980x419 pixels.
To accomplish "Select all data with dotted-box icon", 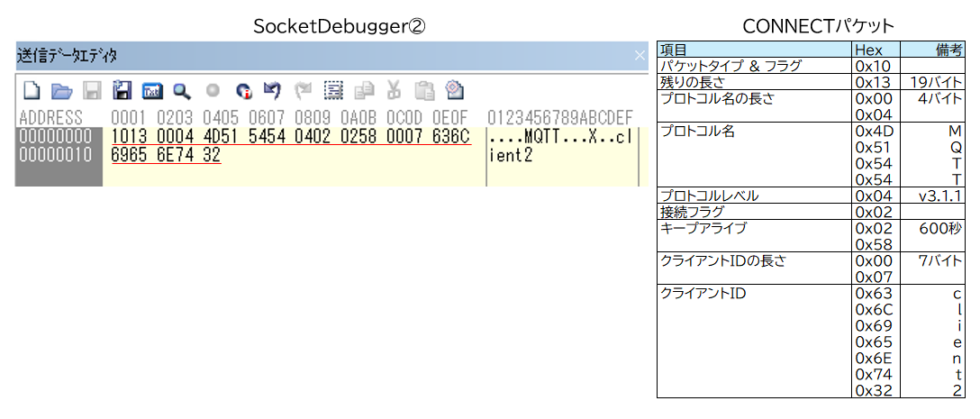I will (334, 91).
